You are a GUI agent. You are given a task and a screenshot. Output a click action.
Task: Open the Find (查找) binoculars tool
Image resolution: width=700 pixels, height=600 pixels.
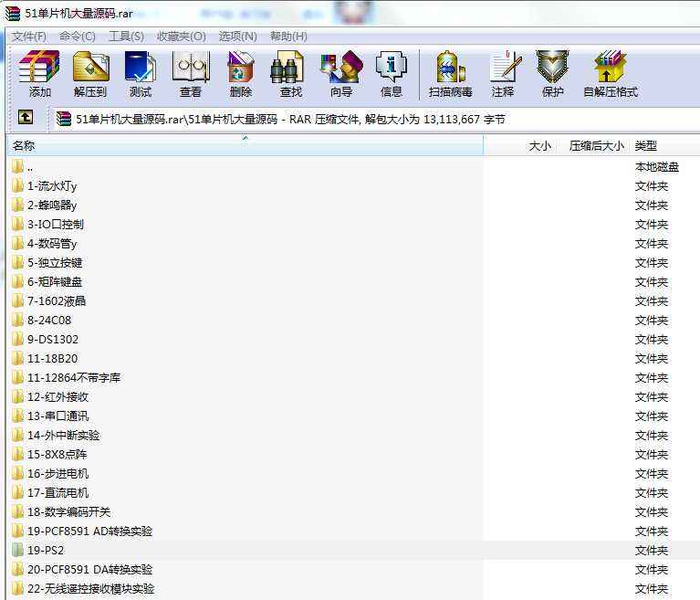(287, 67)
